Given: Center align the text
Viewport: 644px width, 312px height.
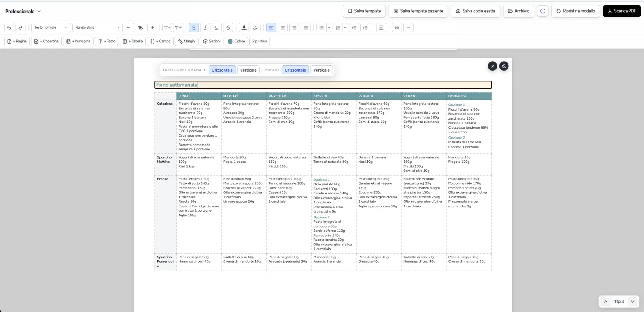Looking at the screenshot, I should tap(283, 28).
